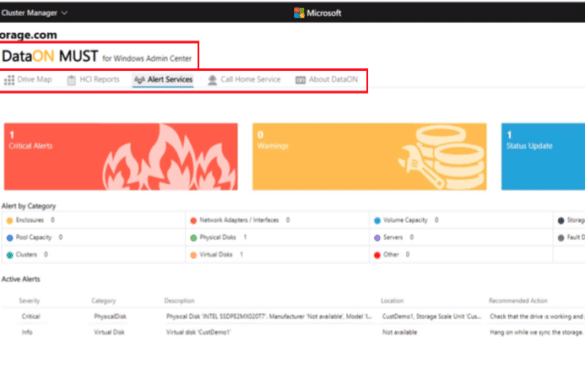This screenshot has width=585, height=390.
Task: Open the Physical Disk INTEL SSD description
Action: [269, 316]
